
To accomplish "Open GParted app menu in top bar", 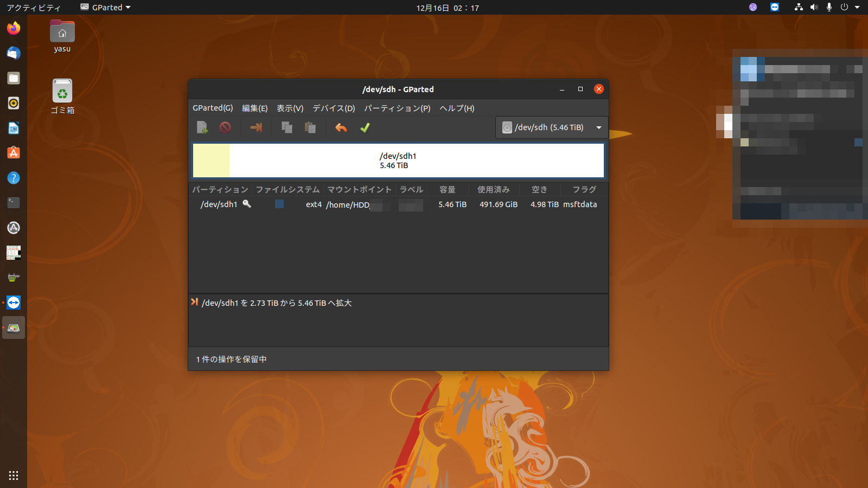I will tap(106, 8).
